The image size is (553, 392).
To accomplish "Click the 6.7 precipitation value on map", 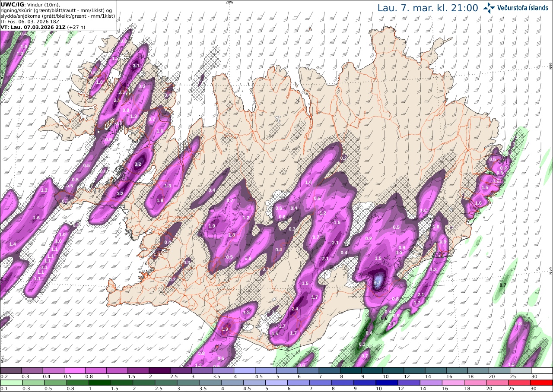I will [x=377, y=283].
